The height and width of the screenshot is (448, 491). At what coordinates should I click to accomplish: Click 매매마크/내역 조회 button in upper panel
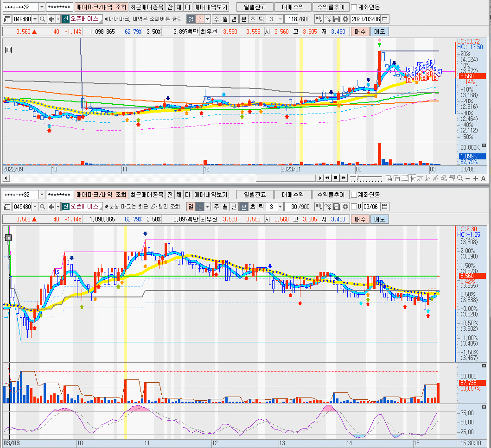(101, 7)
